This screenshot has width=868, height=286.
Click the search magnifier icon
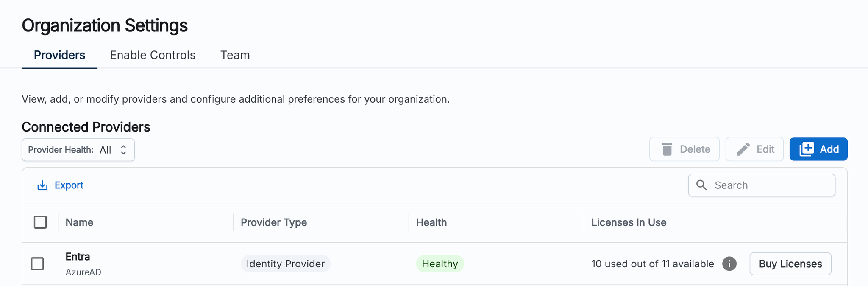click(x=701, y=185)
